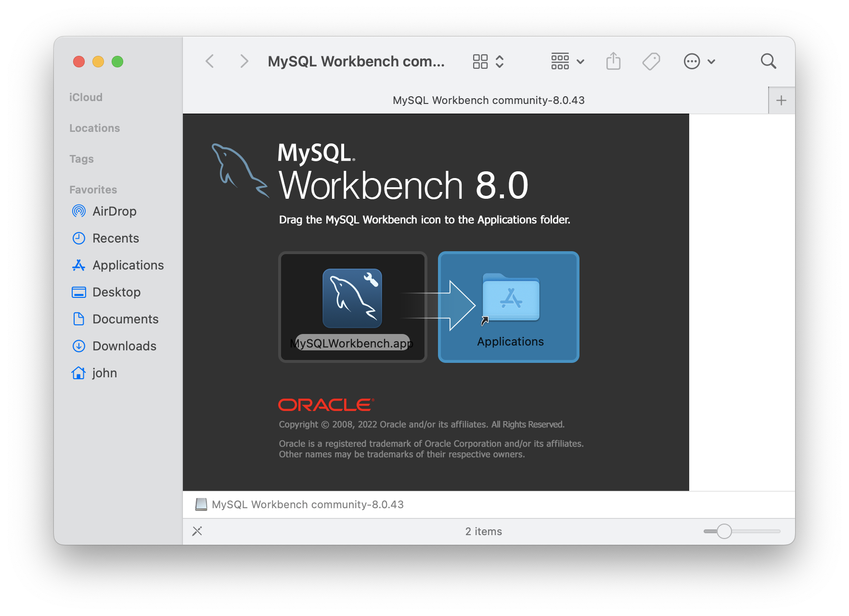Open AirDrop in the sidebar
The image size is (849, 616).
(x=115, y=211)
